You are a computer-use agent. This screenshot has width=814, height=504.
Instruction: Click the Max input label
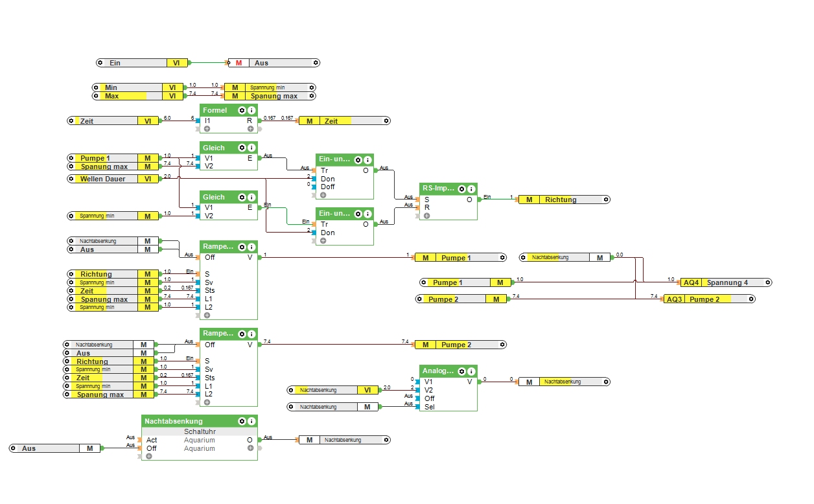[x=111, y=96]
